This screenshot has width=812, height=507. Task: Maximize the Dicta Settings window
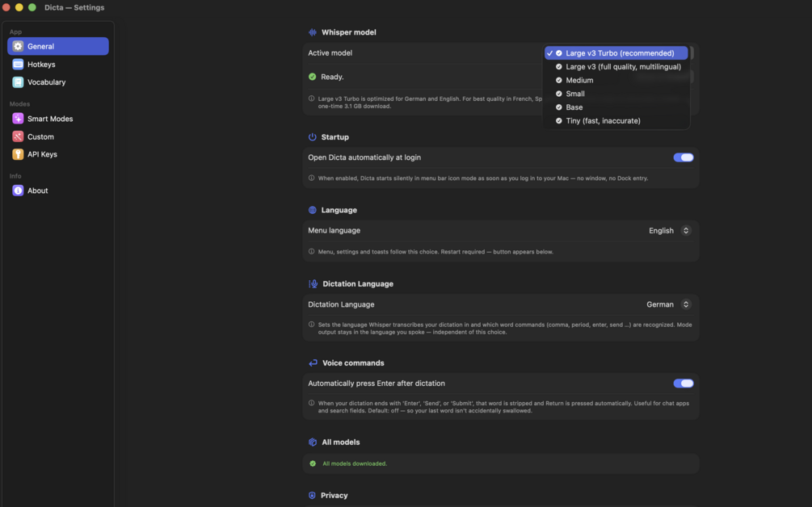32,7
